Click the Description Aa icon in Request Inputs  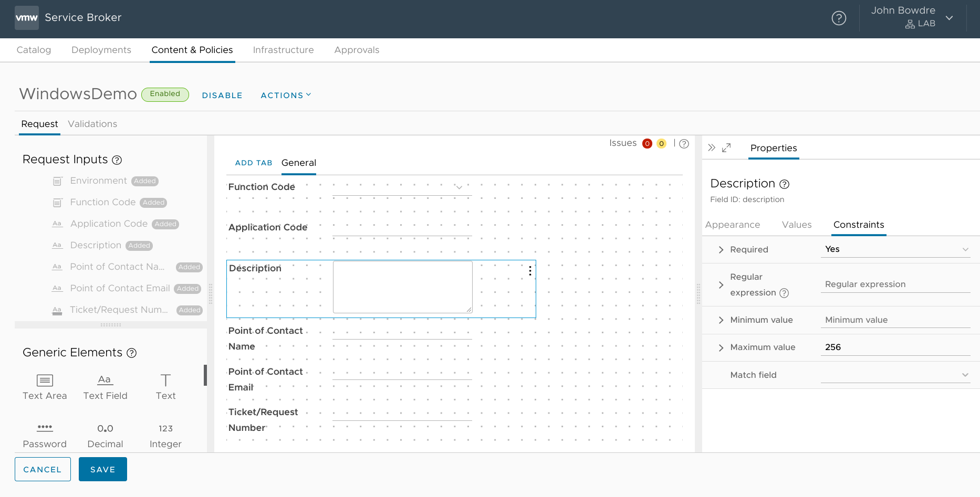[x=57, y=246]
